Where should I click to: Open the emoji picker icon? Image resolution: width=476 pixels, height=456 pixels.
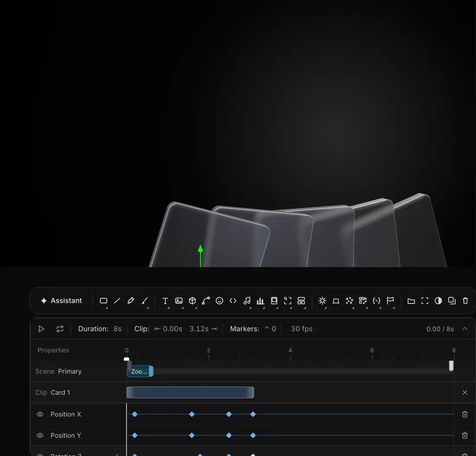pos(219,301)
